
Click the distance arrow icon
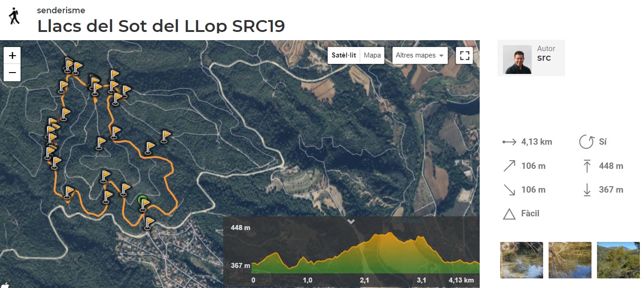point(509,142)
